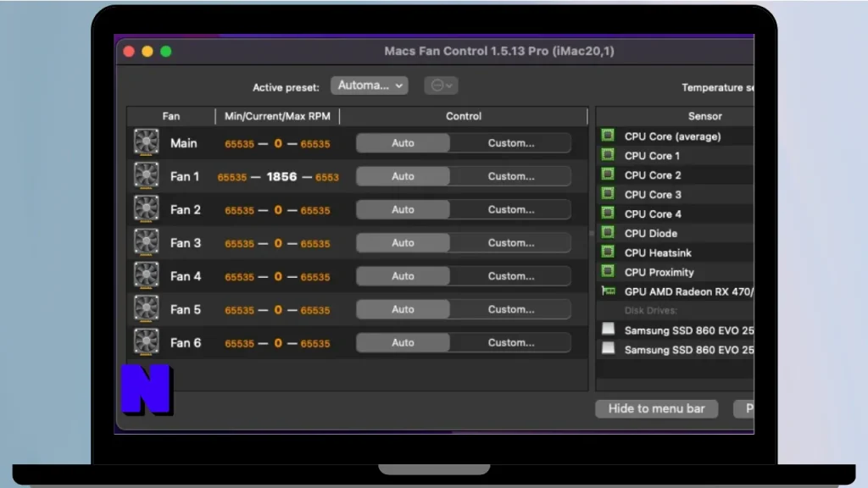This screenshot has height=488, width=868.
Task: Set Fan 3 to Auto
Action: tap(403, 242)
